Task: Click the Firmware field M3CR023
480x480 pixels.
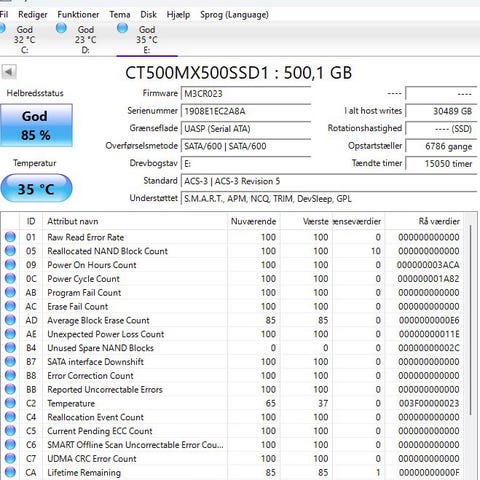Action: [246, 94]
